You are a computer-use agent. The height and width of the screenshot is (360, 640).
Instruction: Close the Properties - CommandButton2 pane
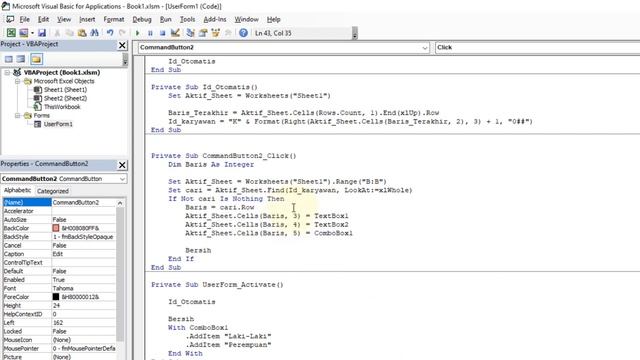click(x=122, y=165)
